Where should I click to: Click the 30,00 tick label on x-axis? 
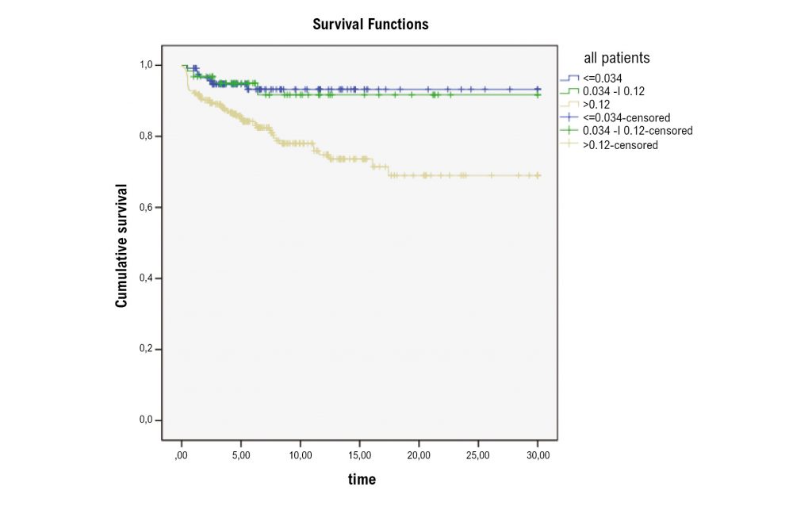click(x=538, y=455)
